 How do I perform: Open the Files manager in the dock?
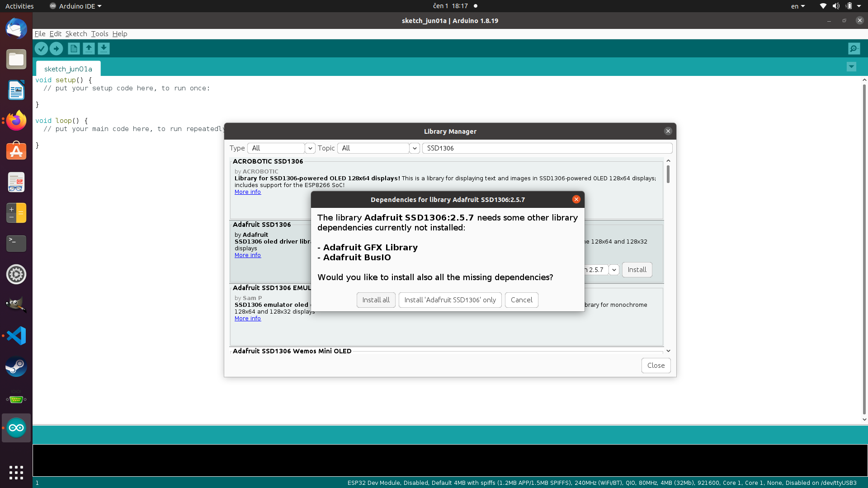(x=16, y=59)
